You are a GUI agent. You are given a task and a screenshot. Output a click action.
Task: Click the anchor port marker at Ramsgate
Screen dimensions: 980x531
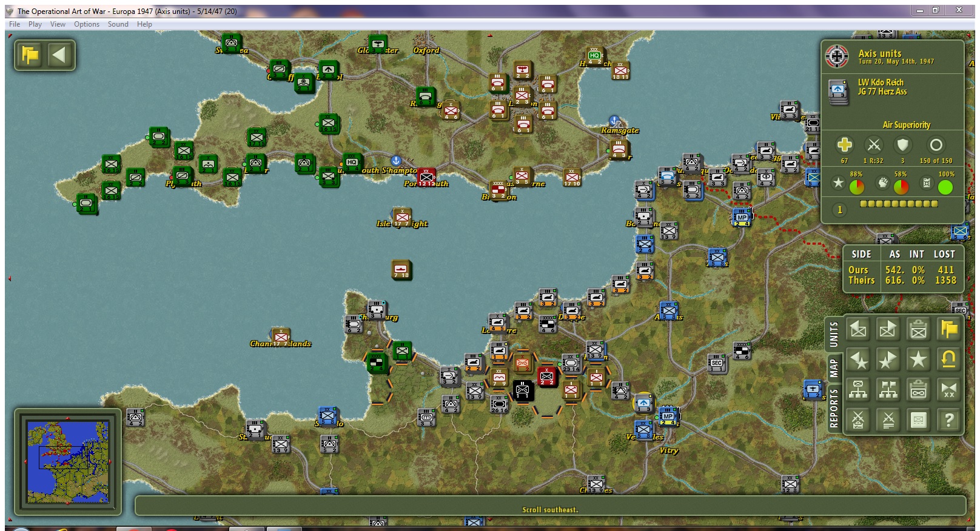point(614,121)
